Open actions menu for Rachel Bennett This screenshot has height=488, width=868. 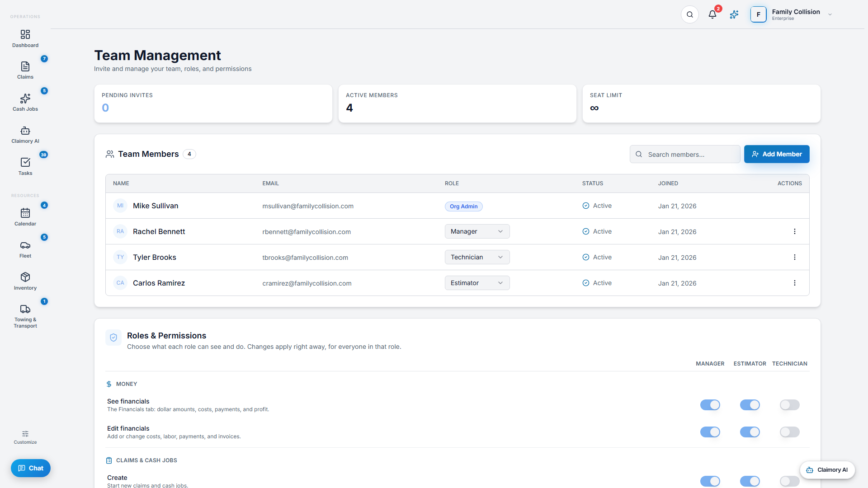pos(795,231)
